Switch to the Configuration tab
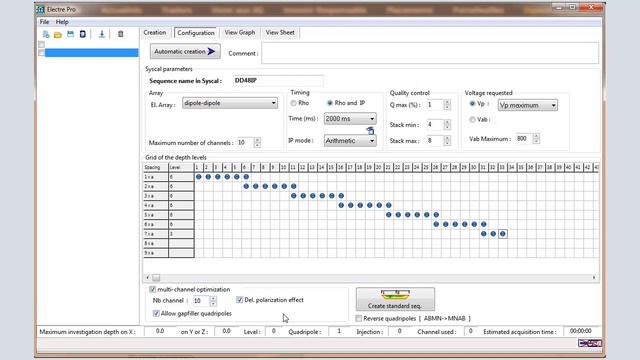 (x=196, y=33)
